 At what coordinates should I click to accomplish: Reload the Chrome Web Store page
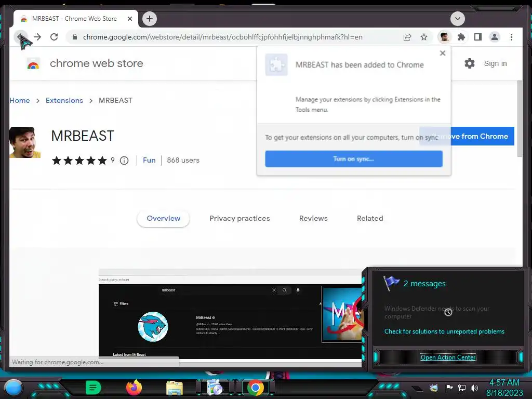click(x=54, y=37)
